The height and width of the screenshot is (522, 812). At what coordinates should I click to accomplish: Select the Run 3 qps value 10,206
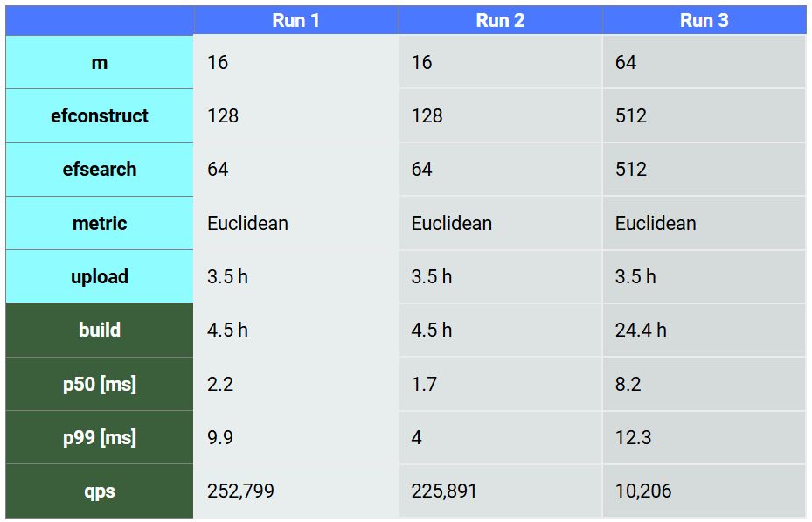pyautogui.click(x=643, y=491)
